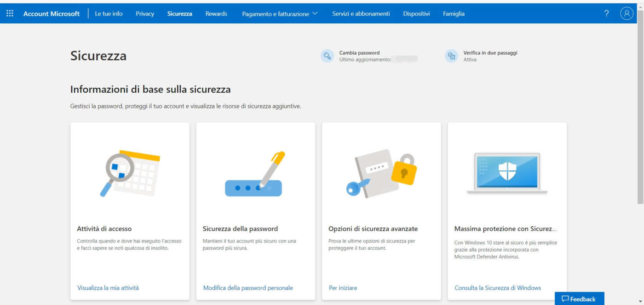The image size is (644, 305).
Task: Click Visualizza la mia attività link
Action: [x=108, y=288]
